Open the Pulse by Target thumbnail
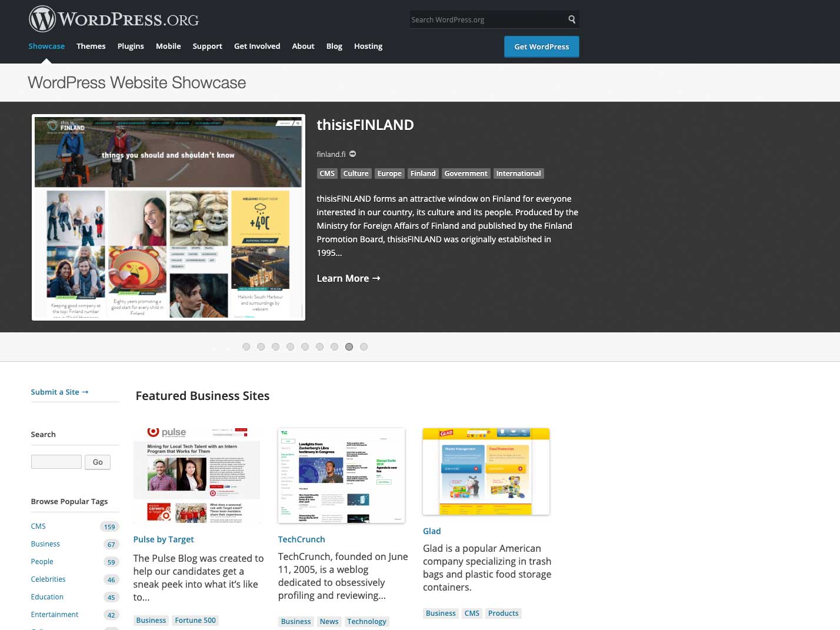Screen dimensions: 840x630 (197, 475)
